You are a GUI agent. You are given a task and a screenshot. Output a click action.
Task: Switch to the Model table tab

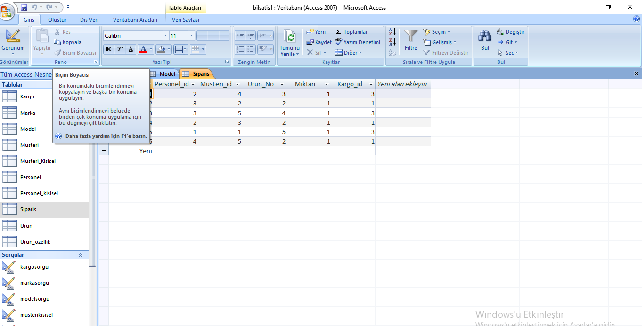[x=164, y=74]
